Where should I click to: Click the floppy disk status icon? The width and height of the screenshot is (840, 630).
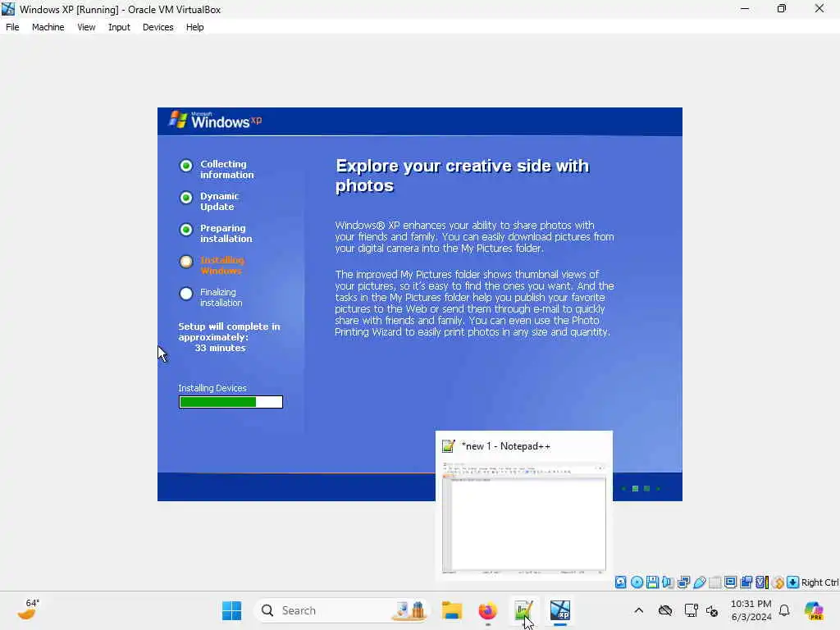(x=652, y=582)
